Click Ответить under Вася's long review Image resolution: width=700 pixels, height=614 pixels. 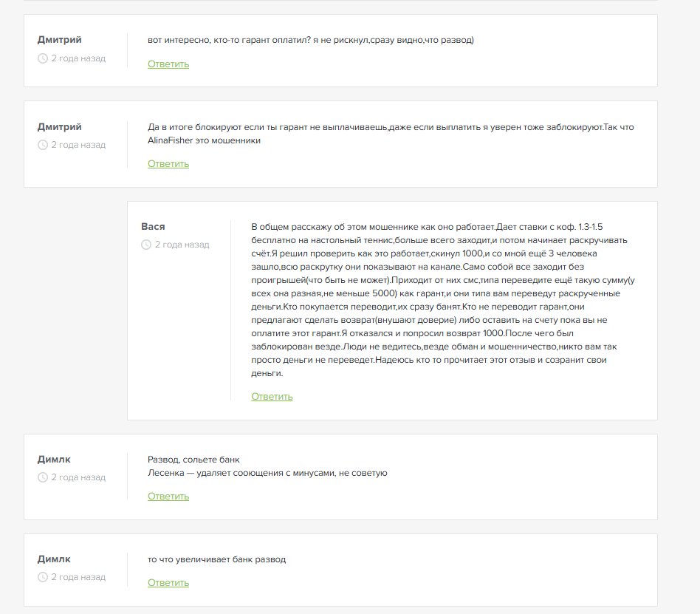tap(272, 396)
